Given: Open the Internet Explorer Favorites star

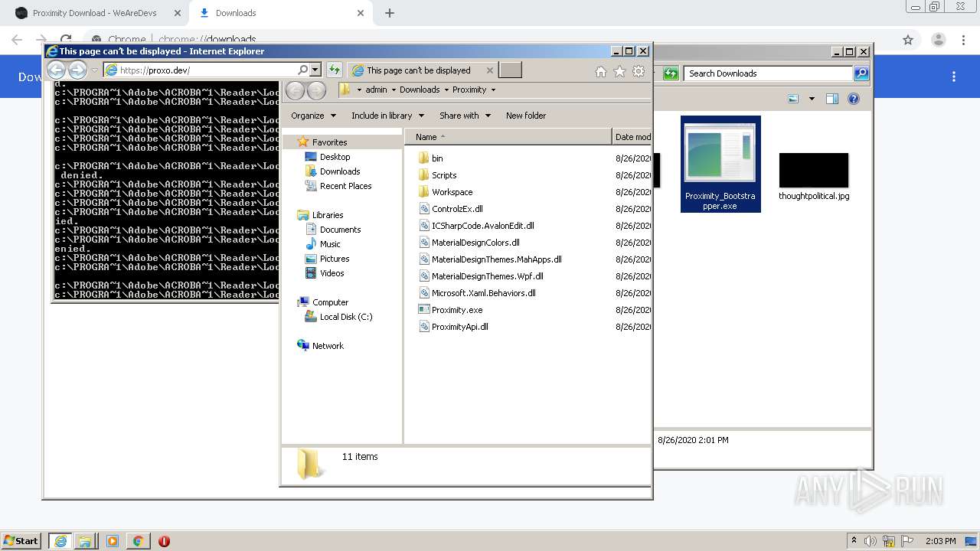Looking at the screenshot, I should click(619, 71).
